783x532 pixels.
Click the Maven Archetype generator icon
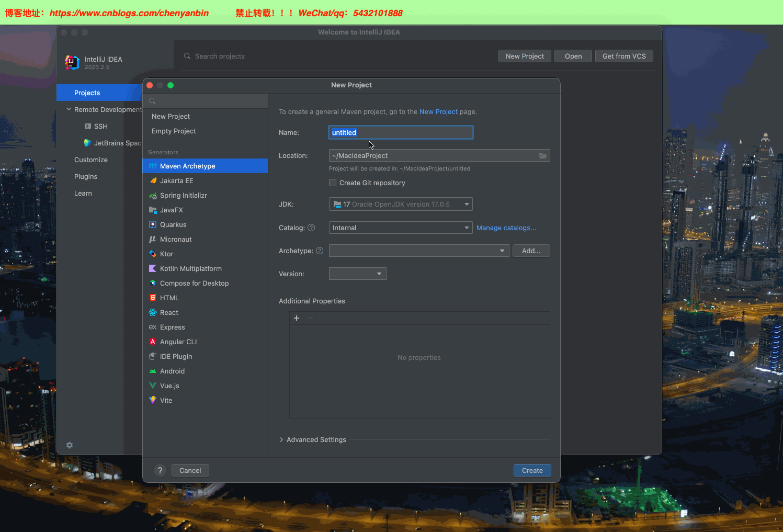coord(153,166)
